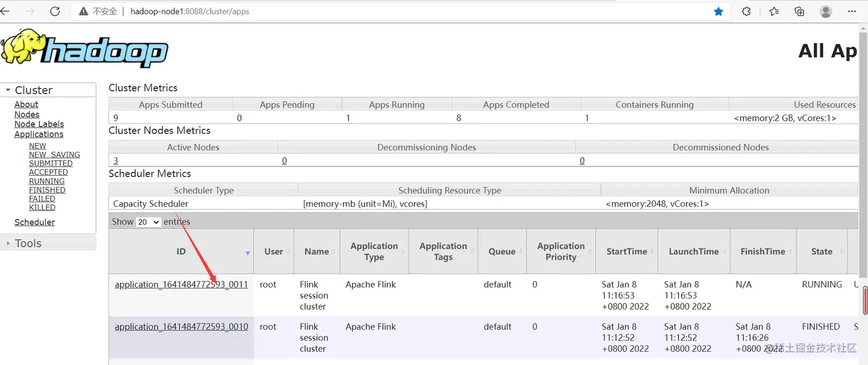Click the browser back arrow
The image size is (868, 365).
5,11
